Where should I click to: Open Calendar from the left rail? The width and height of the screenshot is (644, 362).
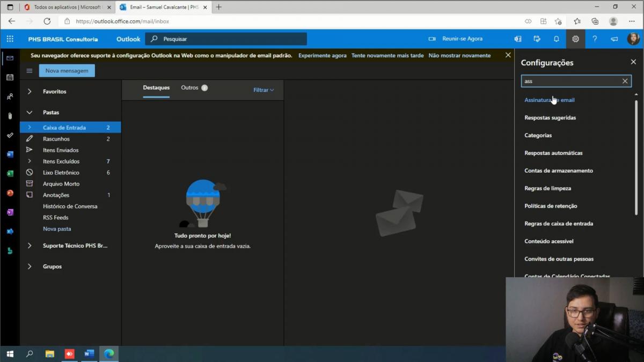click(x=10, y=77)
